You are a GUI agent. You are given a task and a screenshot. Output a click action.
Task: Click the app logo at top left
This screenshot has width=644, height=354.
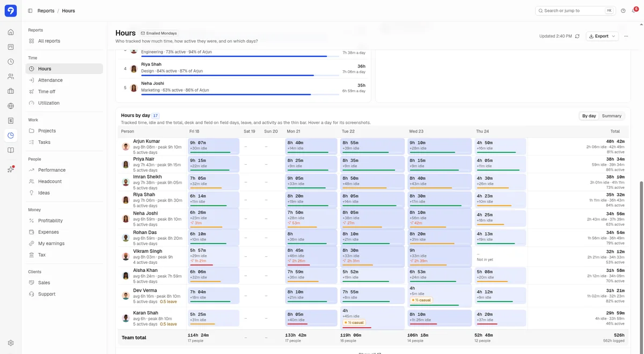click(x=11, y=11)
